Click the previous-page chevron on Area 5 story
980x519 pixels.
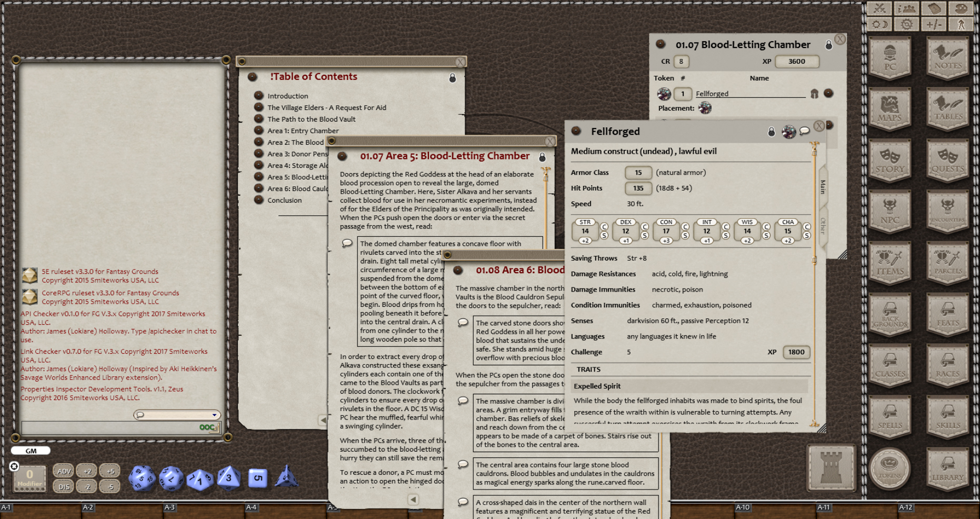413,499
